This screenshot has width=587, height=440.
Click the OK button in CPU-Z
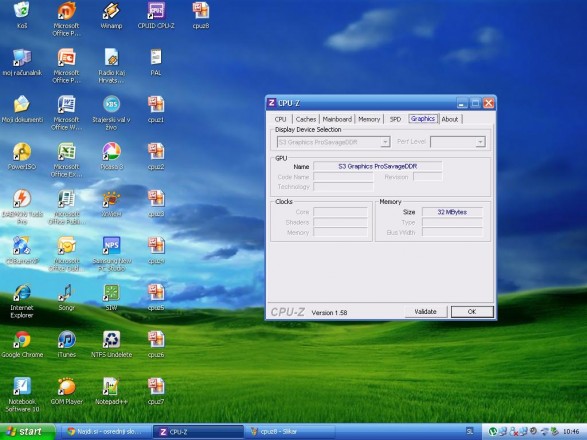click(x=472, y=312)
